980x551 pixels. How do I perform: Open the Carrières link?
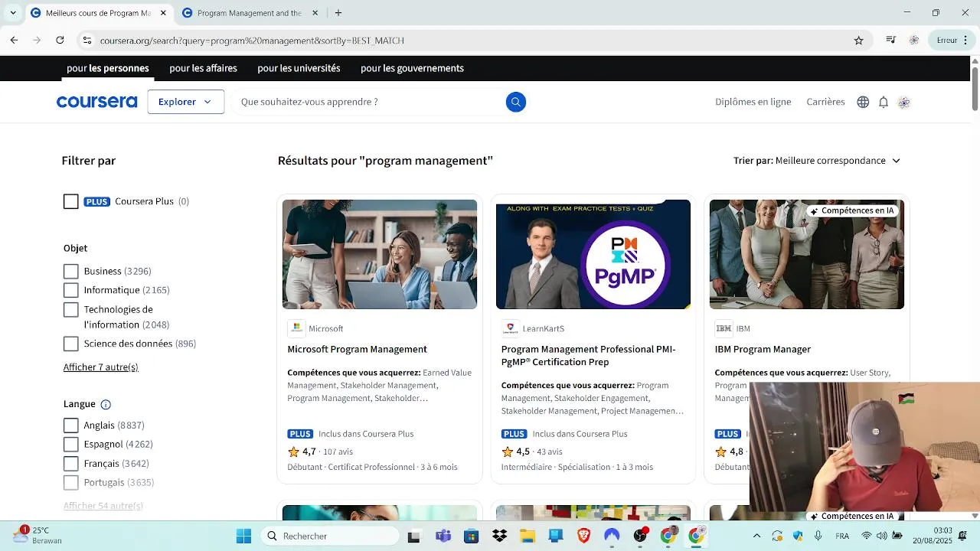click(x=825, y=102)
